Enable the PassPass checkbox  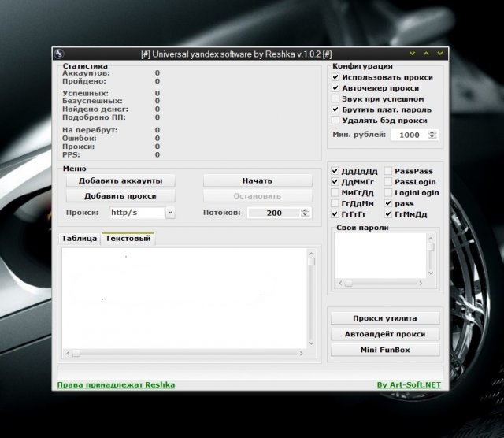(388, 171)
